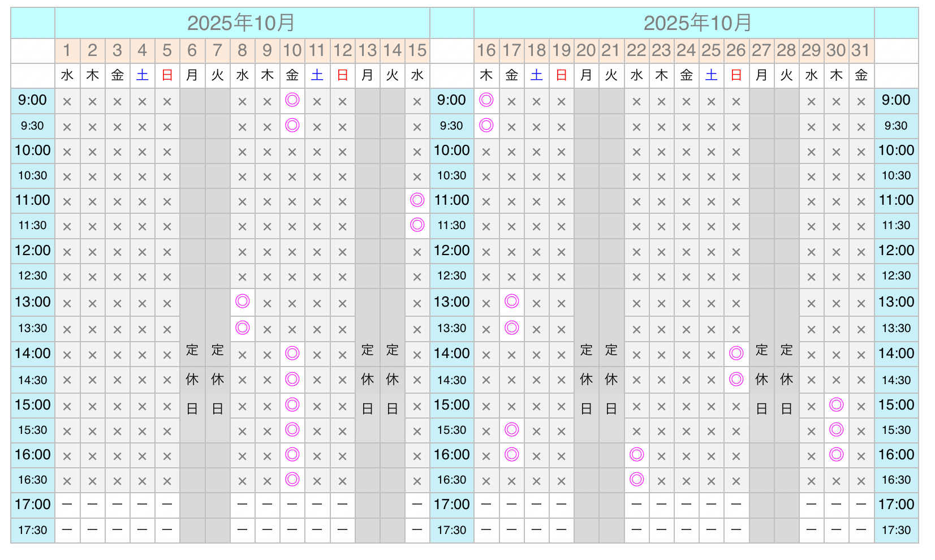The width and height of the screenshot is (935, 560).
Task: Reserve the 13:00 slot on October 17
Action: (511, 301)
